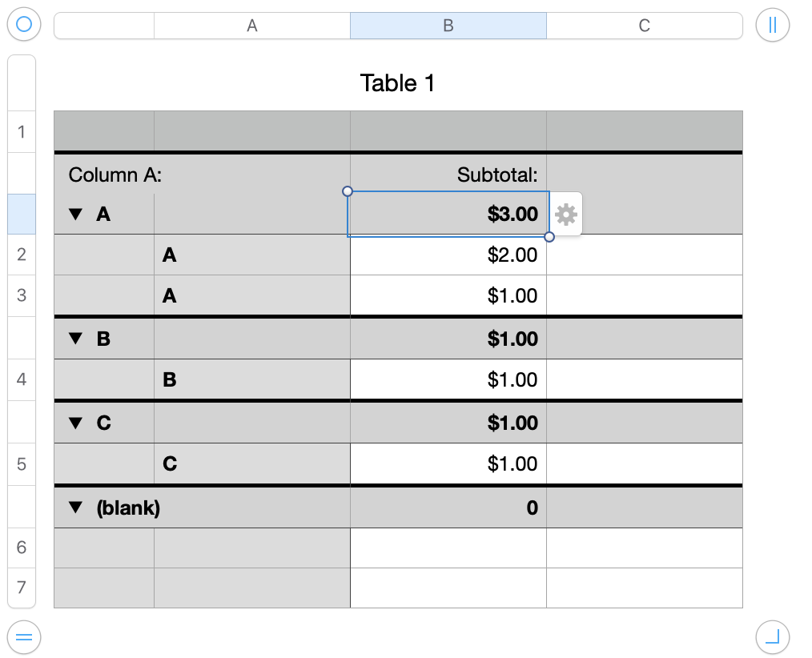Collapse the (blank) category group
This screenshot has width=812, height=658.
[76, 508]
